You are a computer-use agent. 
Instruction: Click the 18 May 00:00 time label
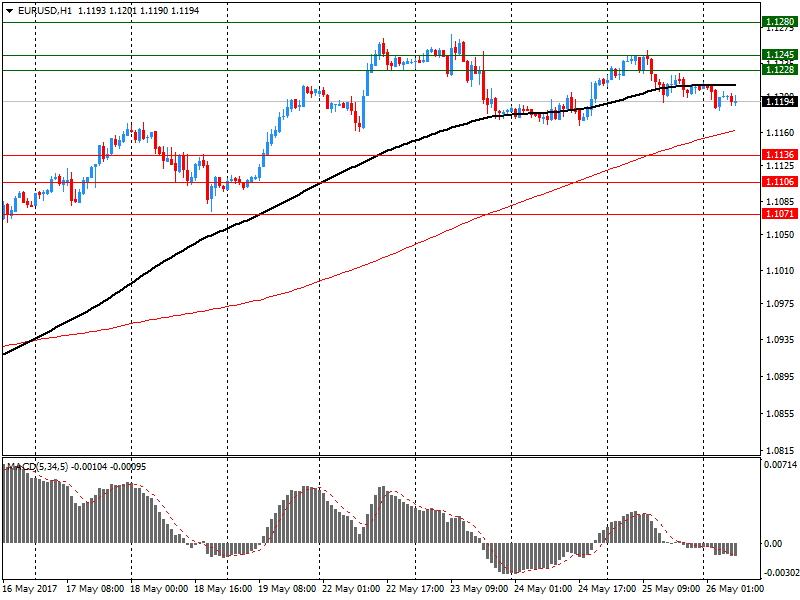pos(159,589)
